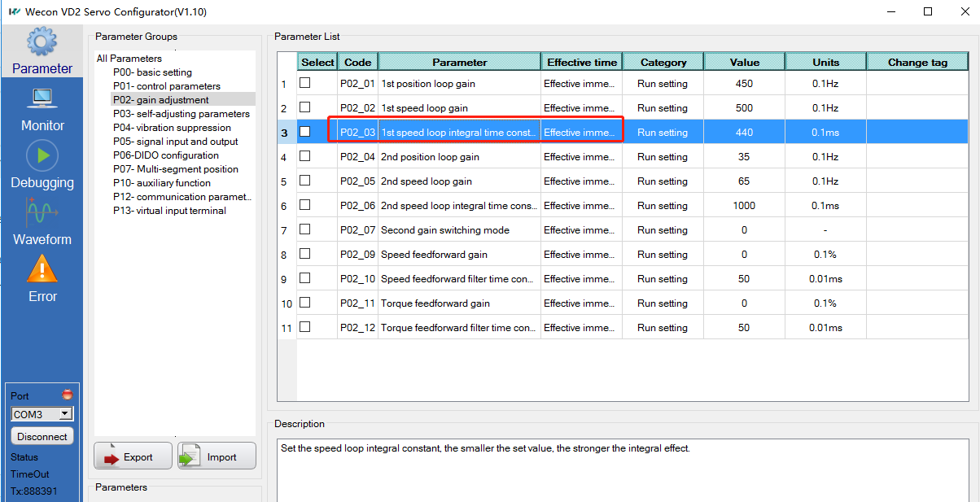This screenshot has height=502, width=980.
Task: Click the Value column header
Action: (x=744, y=62)
